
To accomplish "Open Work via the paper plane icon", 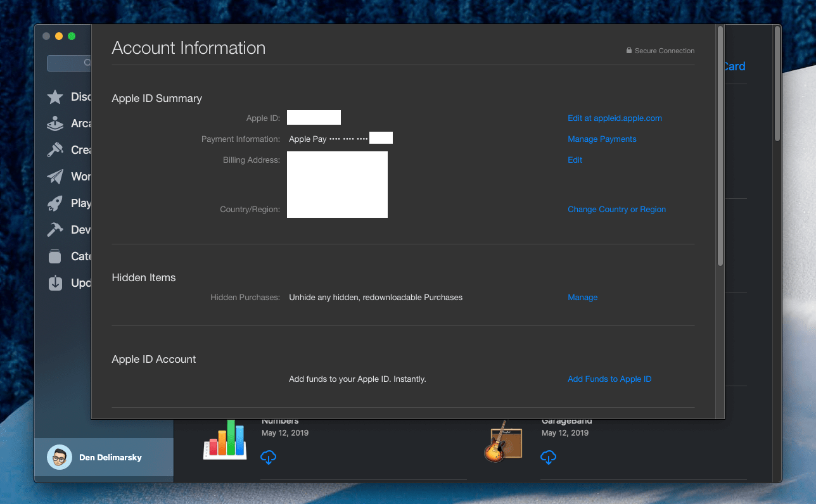I will (55, 177).
